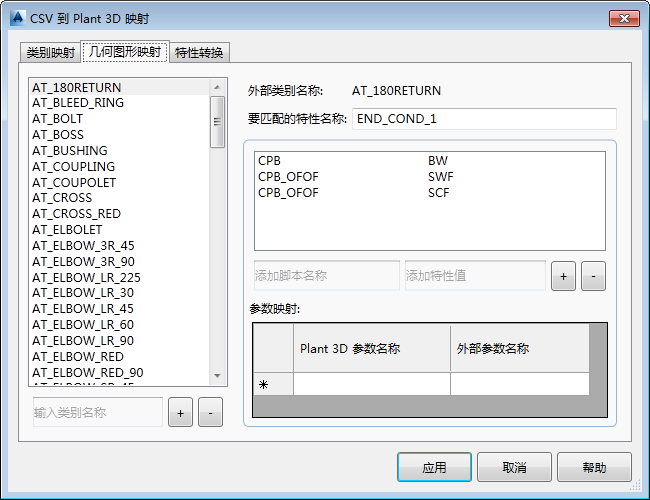The width and height of the screenshot is (650, 500).
Task: Click the 要匹配的特性名称 field END_COND_1
Action: 484,119
